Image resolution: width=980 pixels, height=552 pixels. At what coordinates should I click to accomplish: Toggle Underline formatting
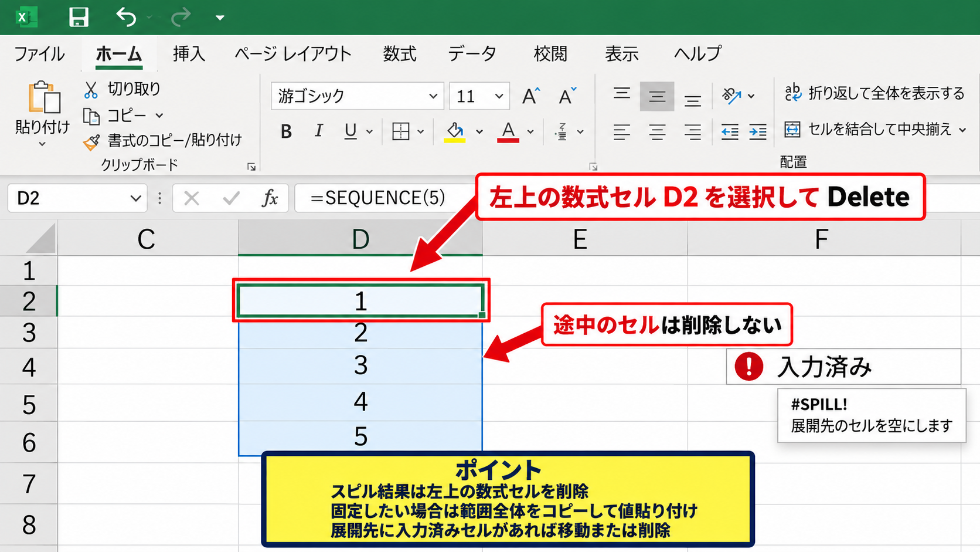pos(351,131)
